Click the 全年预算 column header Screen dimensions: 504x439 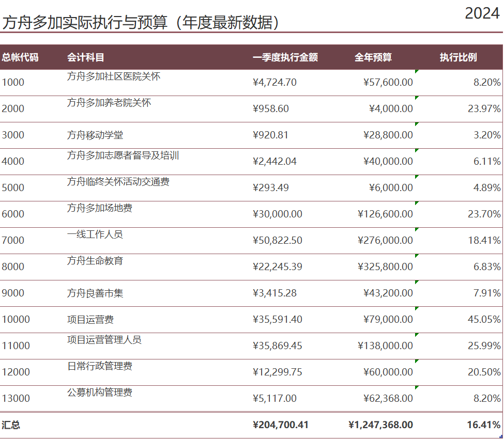(x=373, y=57)
